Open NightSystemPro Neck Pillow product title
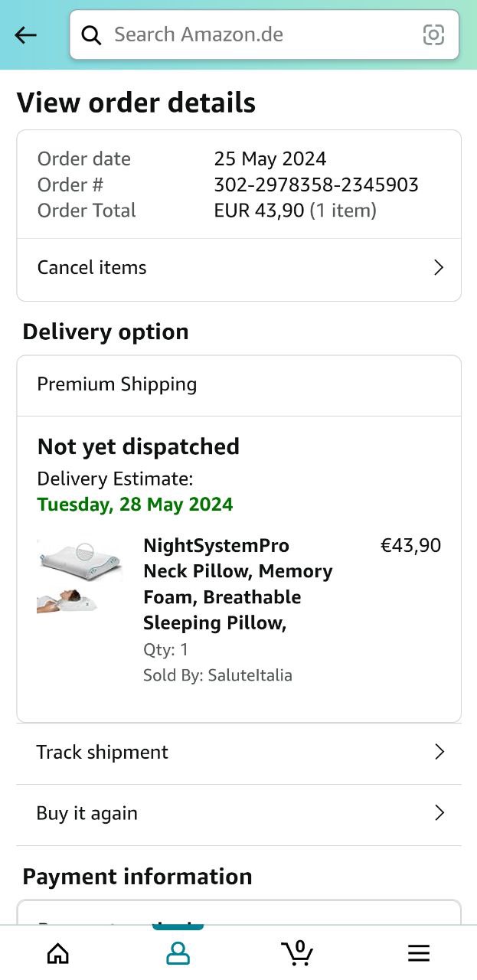Screen dimensions: 477x980 [x=237, y=584]
